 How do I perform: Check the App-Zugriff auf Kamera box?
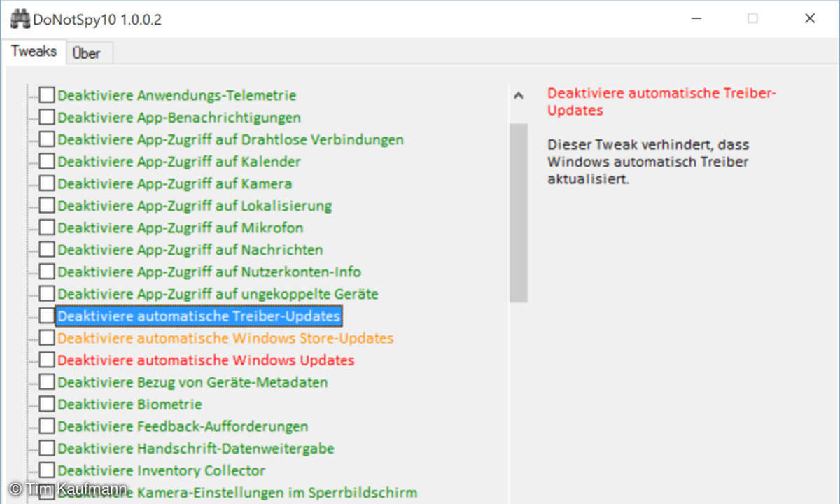coord(46,183)
